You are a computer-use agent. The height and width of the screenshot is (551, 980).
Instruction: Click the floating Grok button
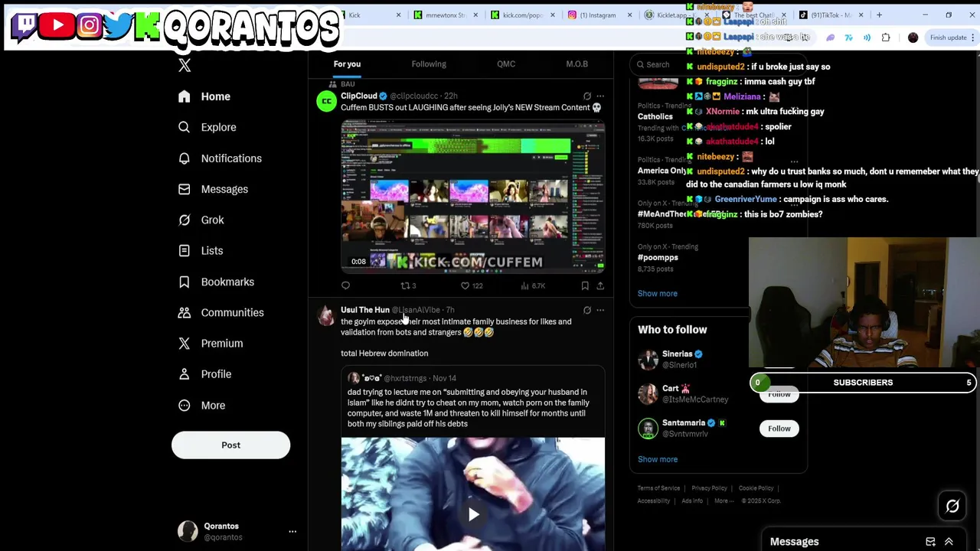coord(952,506)
